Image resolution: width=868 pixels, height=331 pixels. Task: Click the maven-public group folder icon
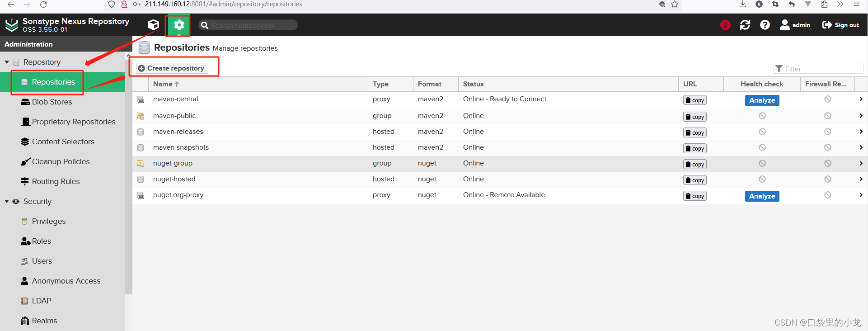point(141,116)
